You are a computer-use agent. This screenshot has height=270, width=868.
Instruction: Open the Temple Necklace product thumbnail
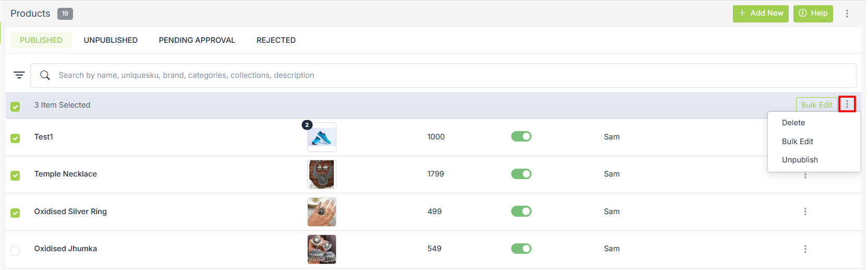pos(322,174)
